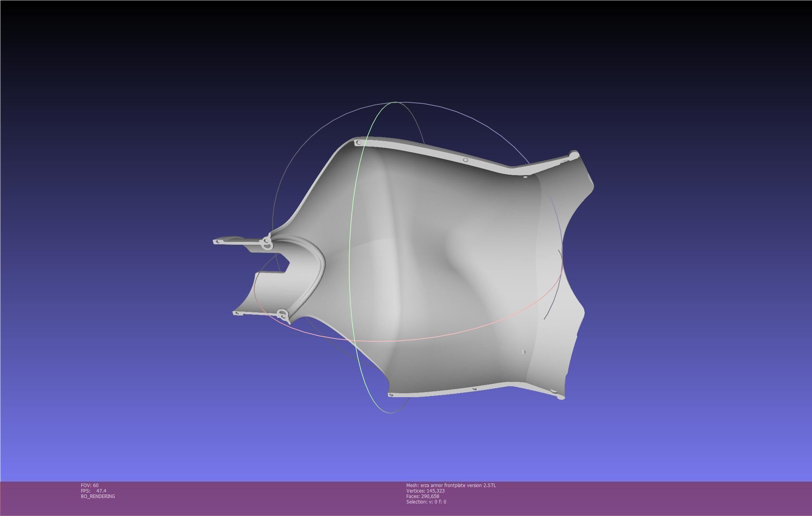Image resolution: width=812 pixels, height=516 pixels.
Task: Click the Faces: 290,658 info line
Action: point(422,496)
